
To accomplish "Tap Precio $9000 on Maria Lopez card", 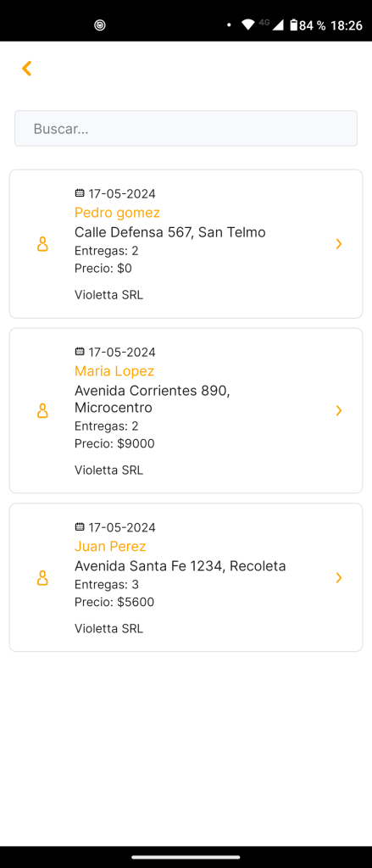I will [114, 444].
